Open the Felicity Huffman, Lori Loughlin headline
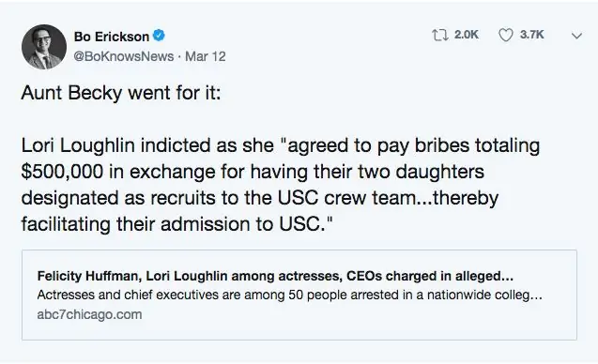This screenshot has width=598, height=364. click(275, 276)
